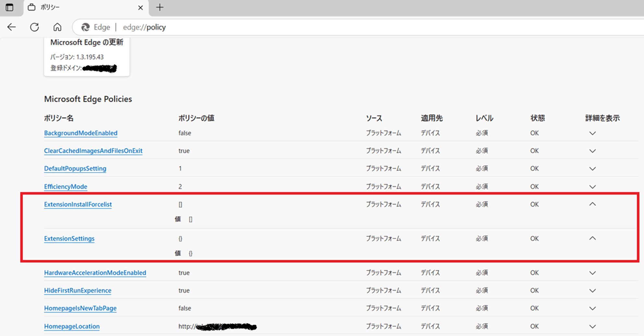
Task: Open DefaultPopupsSetting policy link
Action: (75, 169)
